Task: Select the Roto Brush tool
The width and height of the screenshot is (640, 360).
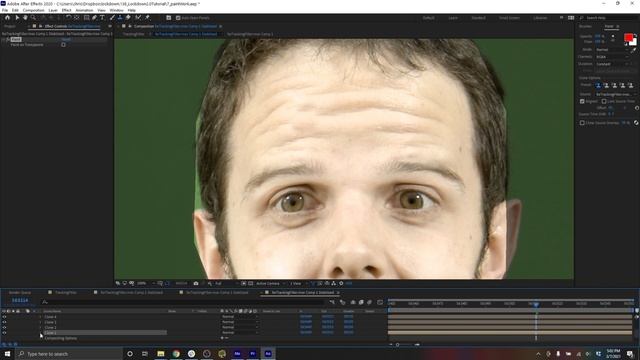Action: 138,18
